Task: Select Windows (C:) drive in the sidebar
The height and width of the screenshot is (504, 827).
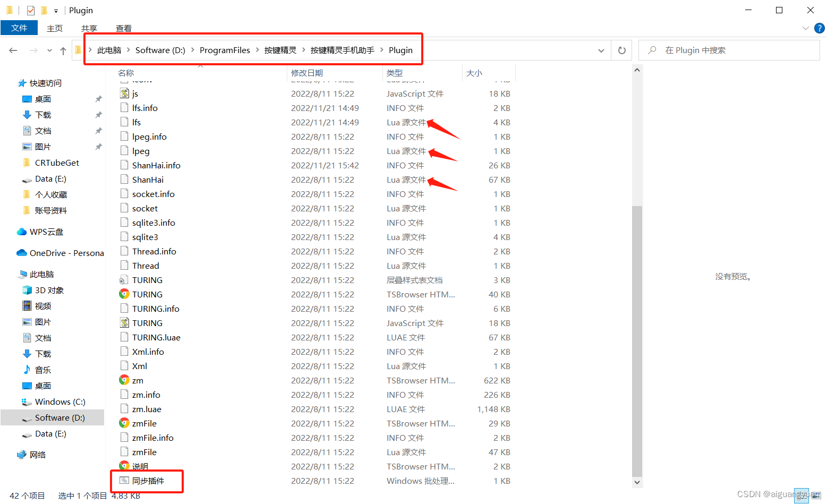Action: click(60, 402)
